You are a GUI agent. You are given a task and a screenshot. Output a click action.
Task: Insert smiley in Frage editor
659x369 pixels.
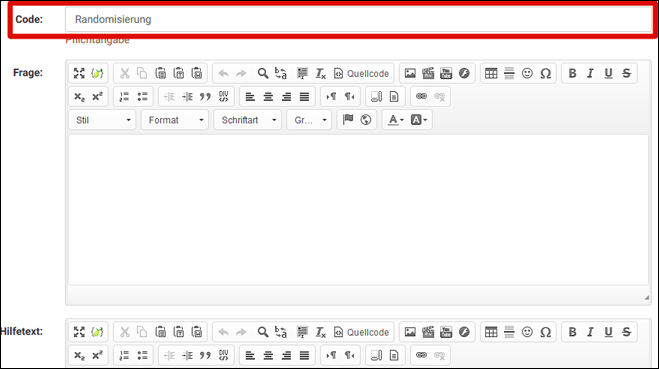tap(527, 73)
